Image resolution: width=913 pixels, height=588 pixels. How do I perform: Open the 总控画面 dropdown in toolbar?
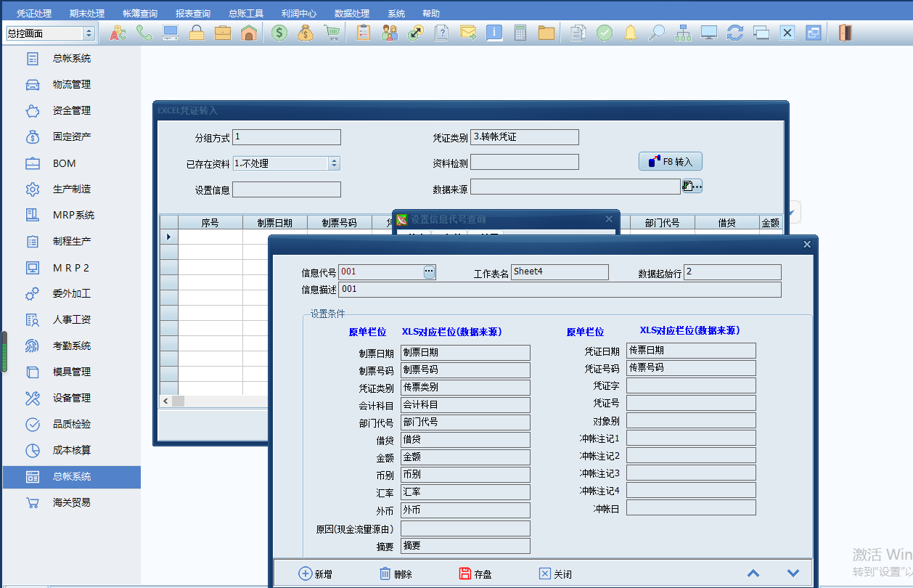(x=89, y=33)
